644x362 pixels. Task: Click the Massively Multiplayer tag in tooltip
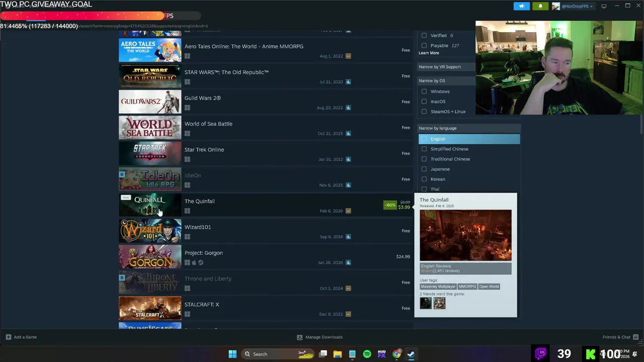pyautogui.click(x=438, y=287)
